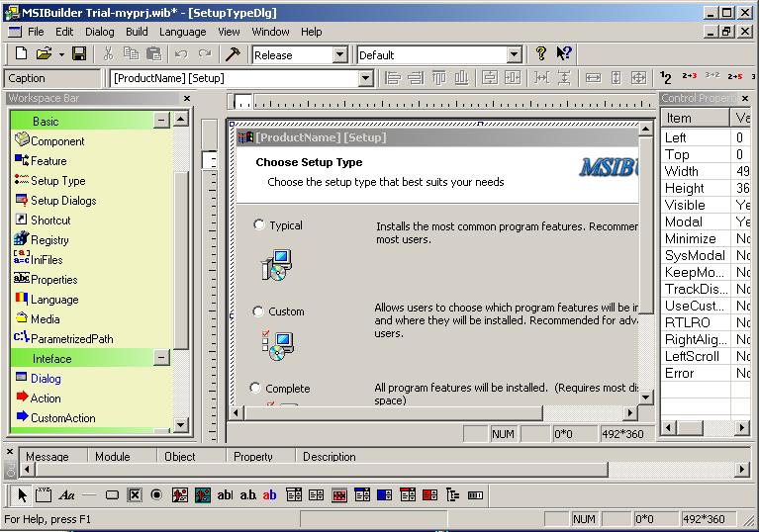Collapse the Basic group in Workspace Bar
The image size is (759, 532).
[x=161, y=120]
